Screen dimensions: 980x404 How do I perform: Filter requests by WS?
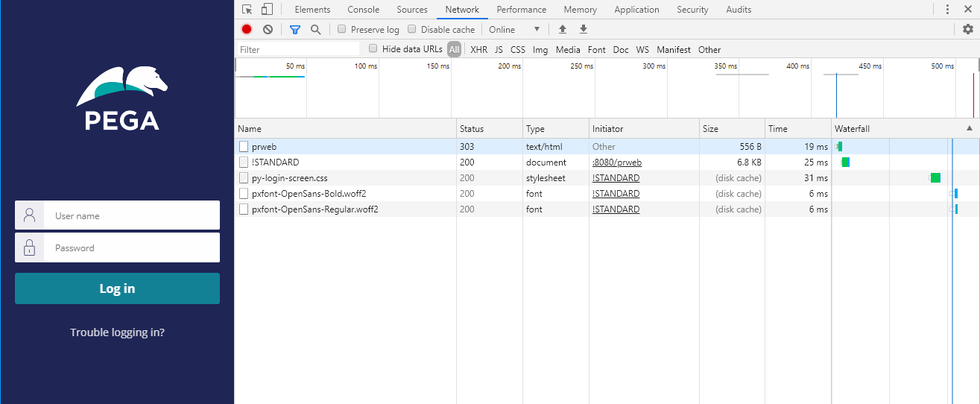pos(642,50)
